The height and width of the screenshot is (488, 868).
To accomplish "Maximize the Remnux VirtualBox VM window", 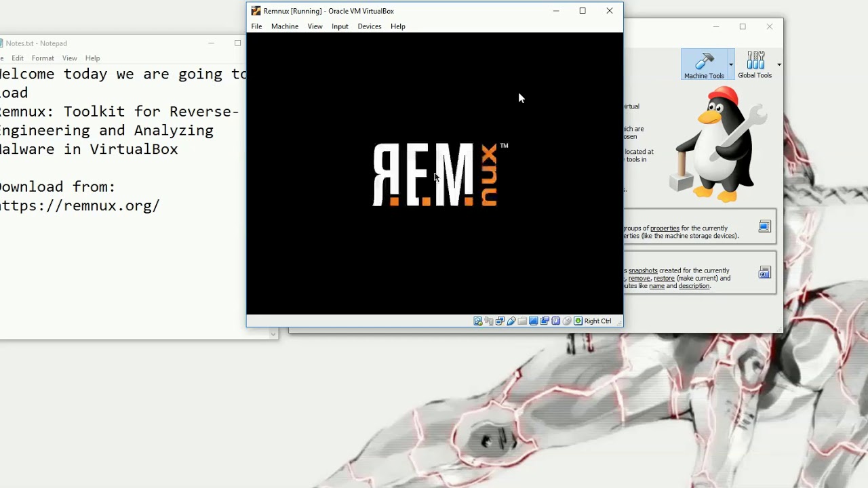I will (x=583, y=11).
